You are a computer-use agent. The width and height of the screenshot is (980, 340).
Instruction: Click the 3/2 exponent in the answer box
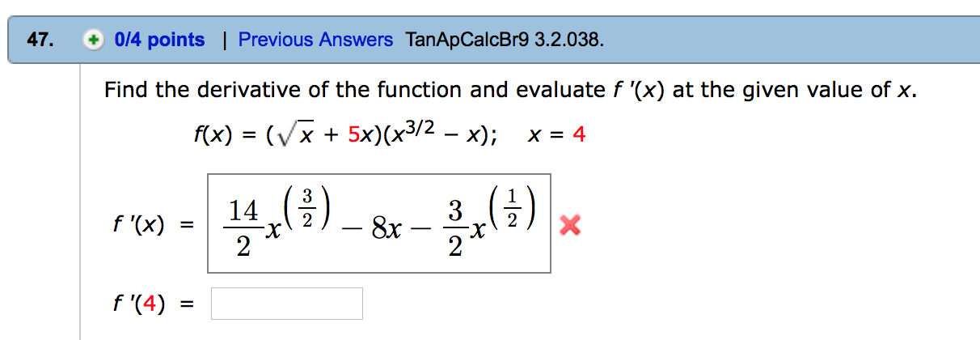point(307,206)
